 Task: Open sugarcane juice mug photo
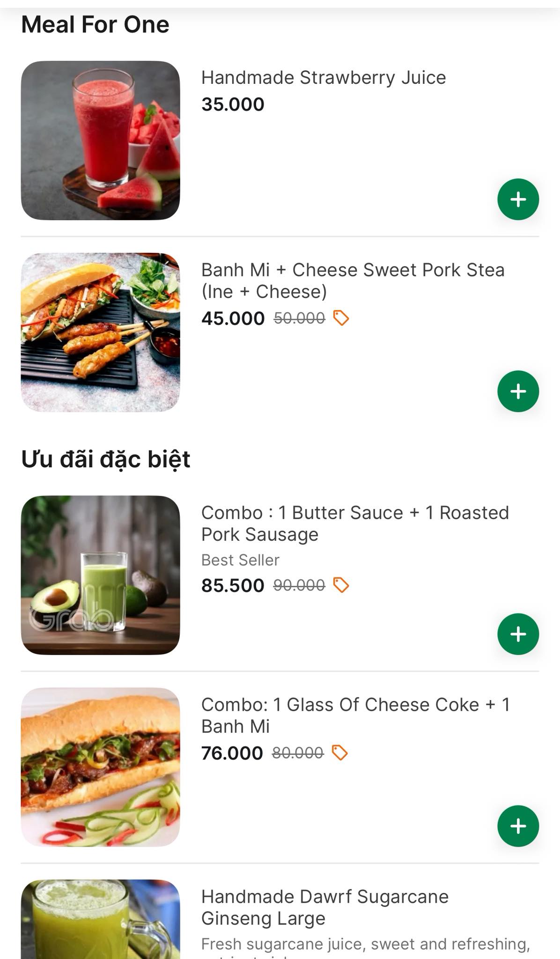coord(100,920)
